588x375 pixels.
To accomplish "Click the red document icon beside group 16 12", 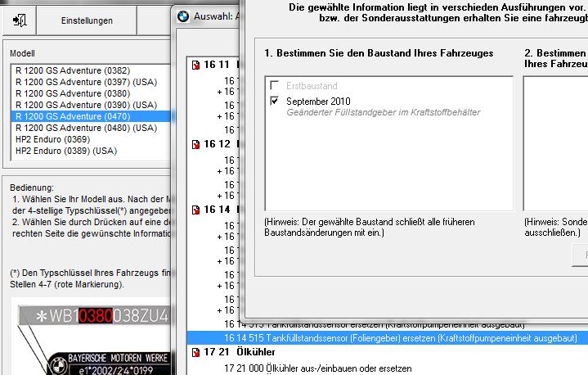I will pos(195,144).
